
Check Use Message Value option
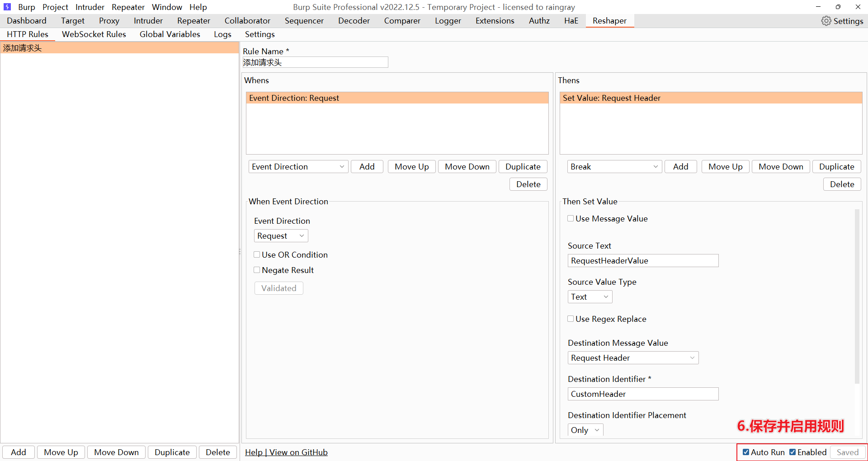571,218
